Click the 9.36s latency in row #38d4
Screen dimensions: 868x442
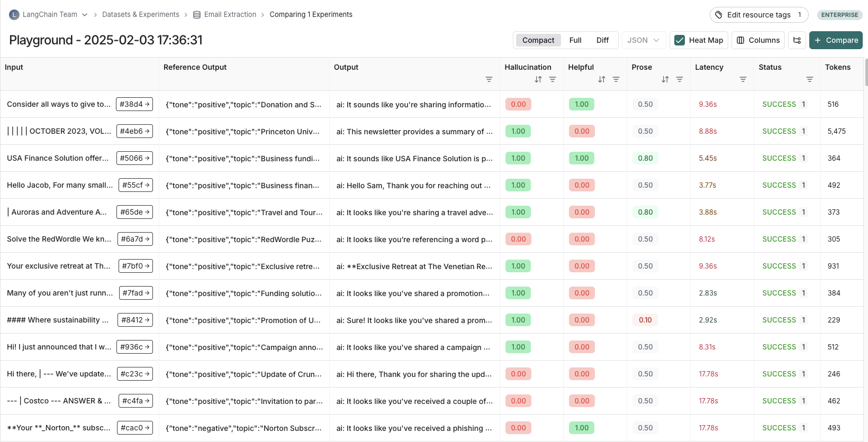point(708,104)
